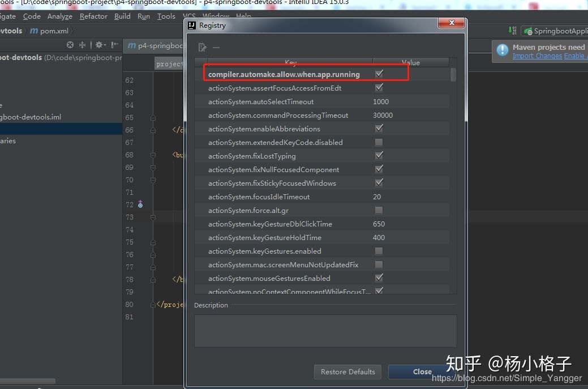588x389 pixels.
Task: Click the Maven icon on the pom.xml breadcrumb
Action: coord(34,31)
